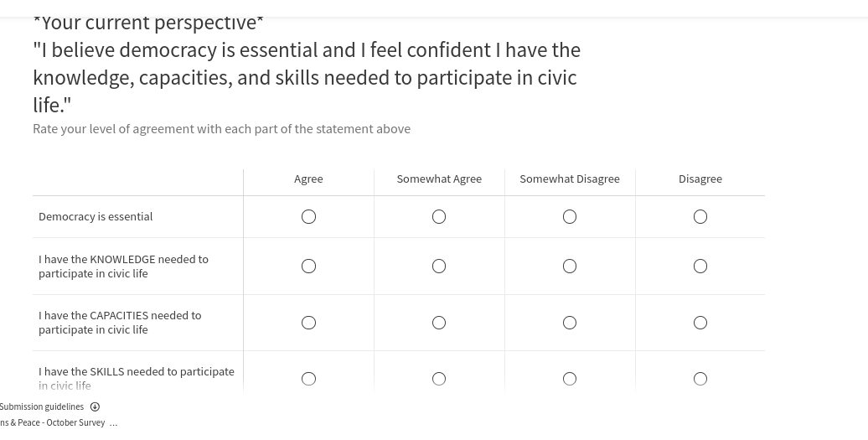Choose Agree for the KNOWLEDGE row

tap(308, 267)
